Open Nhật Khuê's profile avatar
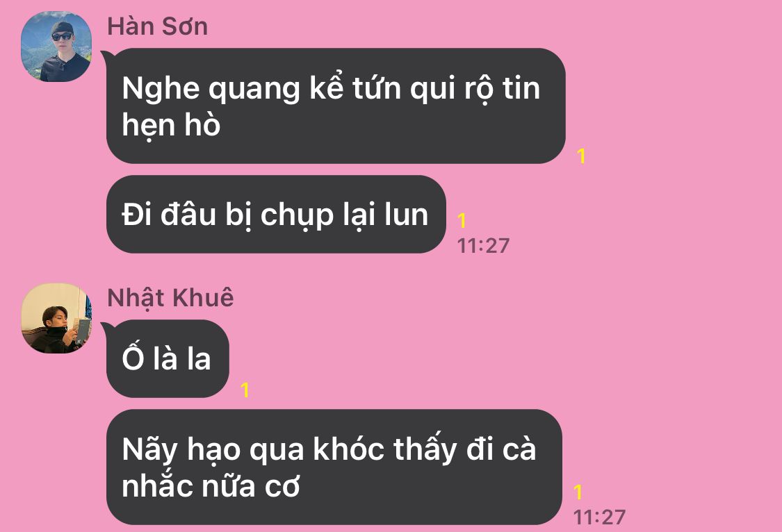The image size is (782, 532). tap(56, 318)
